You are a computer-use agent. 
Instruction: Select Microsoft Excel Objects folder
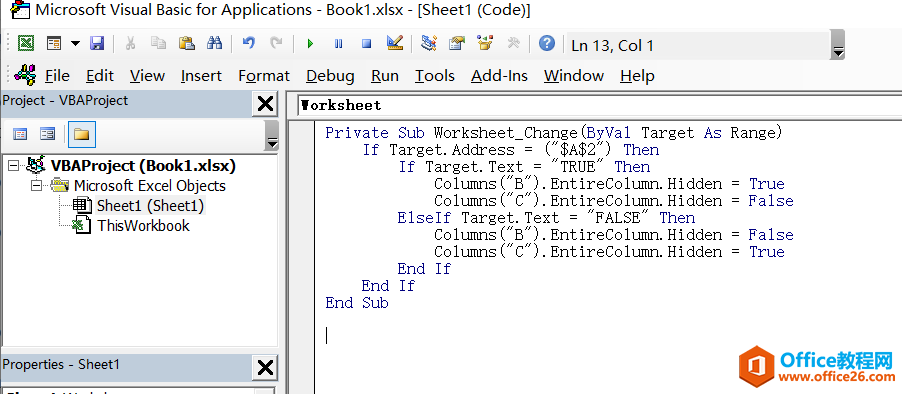tap(150, 186)
